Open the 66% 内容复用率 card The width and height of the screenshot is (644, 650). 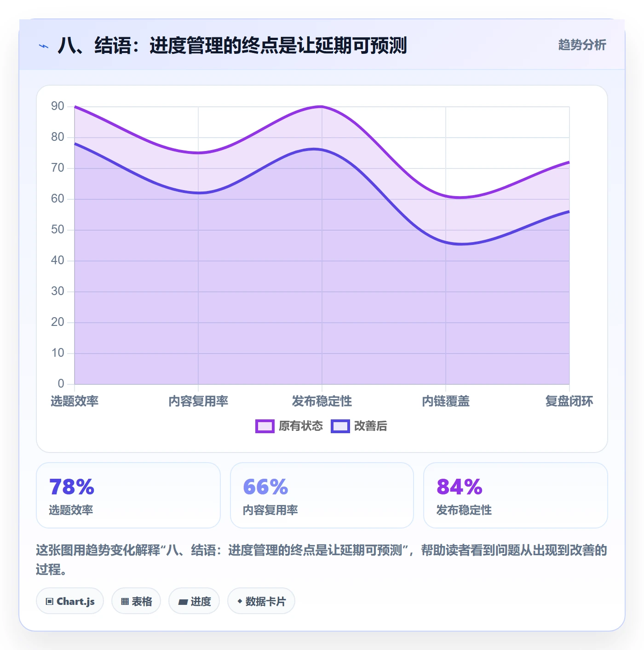(x=322, y=495)
